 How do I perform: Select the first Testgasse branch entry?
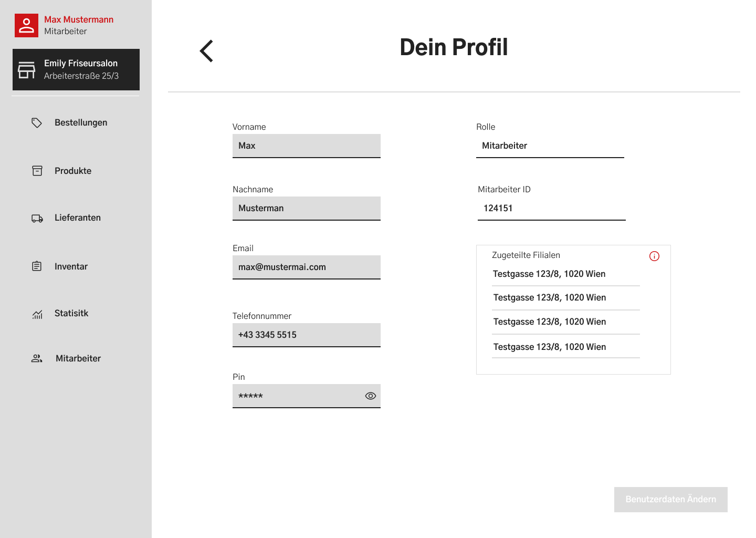549,274
